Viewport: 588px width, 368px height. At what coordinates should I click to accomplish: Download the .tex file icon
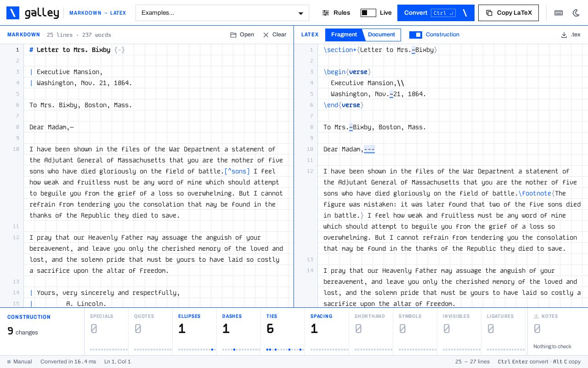[564, 35]
